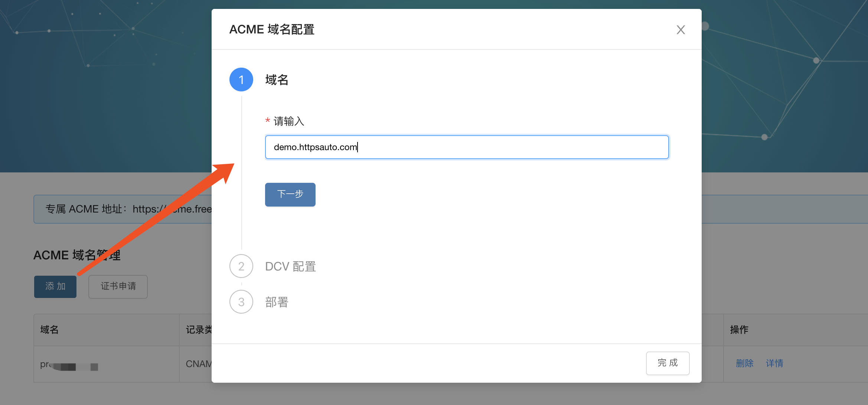Image resolution: width=868 pixels, height=405 pixels.
Task: Click 删除 to remove the domain record
Action: point(744,363)
